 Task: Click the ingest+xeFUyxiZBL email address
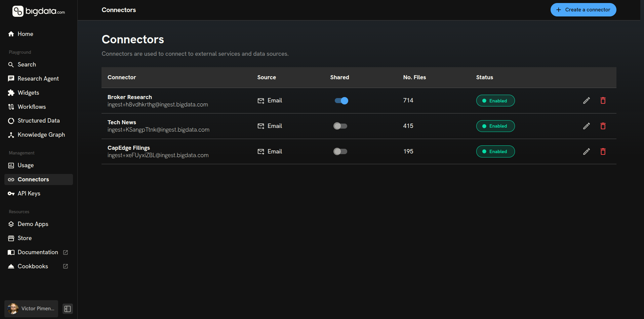tap(158, 155)
